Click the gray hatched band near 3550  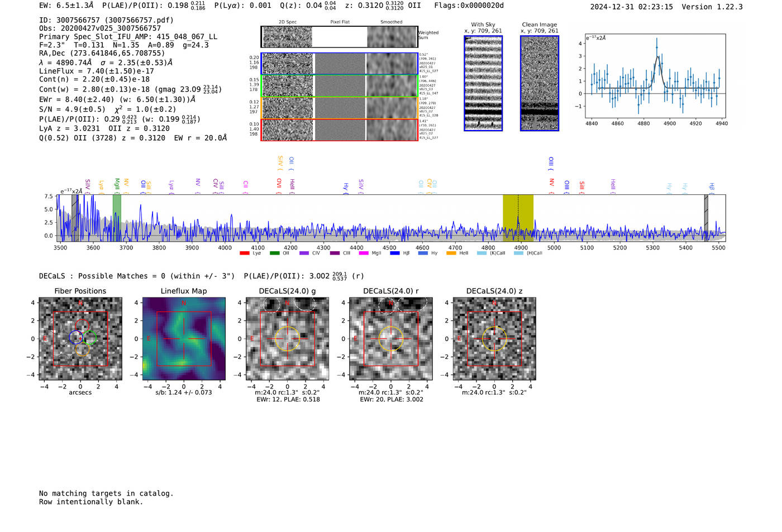coord(75,218)
